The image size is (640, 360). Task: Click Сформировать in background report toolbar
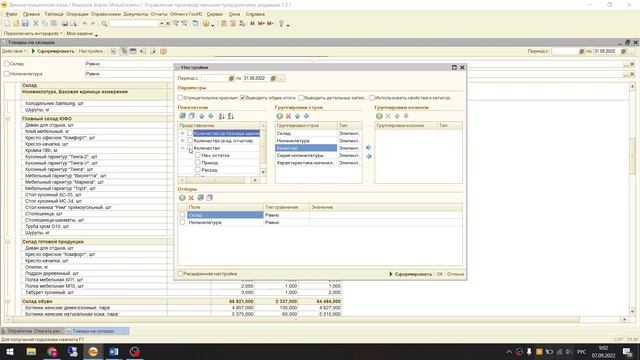click(x=53, y=51)
